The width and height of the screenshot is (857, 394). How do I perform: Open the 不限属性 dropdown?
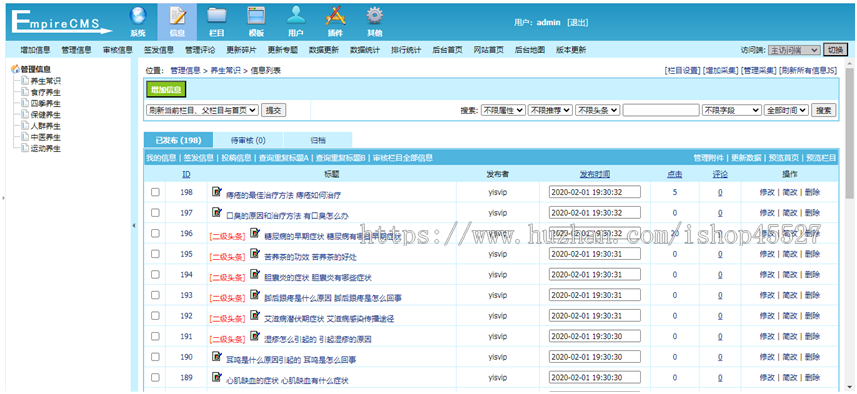[503, 110]
